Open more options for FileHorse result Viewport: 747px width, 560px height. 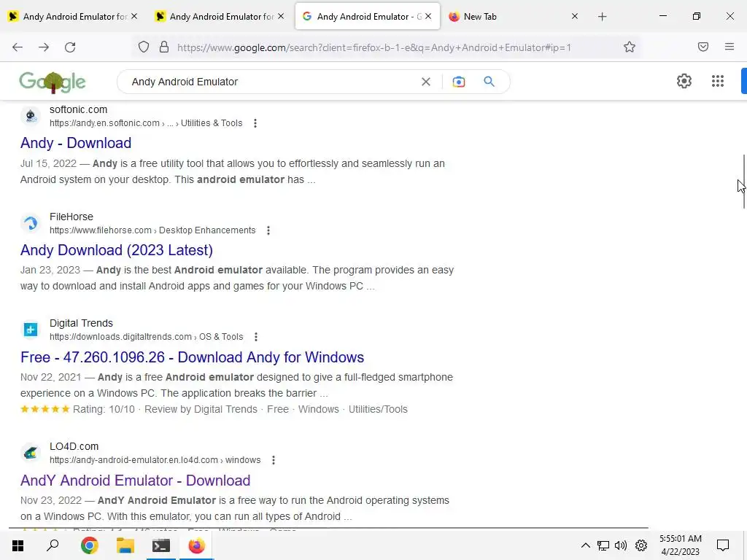click(x=268, y=230)
